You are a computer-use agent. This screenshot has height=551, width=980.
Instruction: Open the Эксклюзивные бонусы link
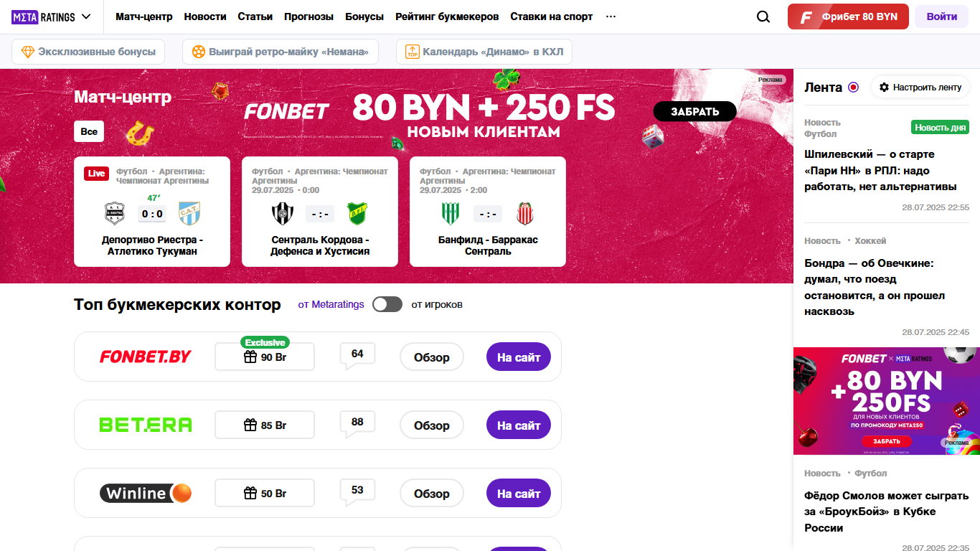[88, 52]
